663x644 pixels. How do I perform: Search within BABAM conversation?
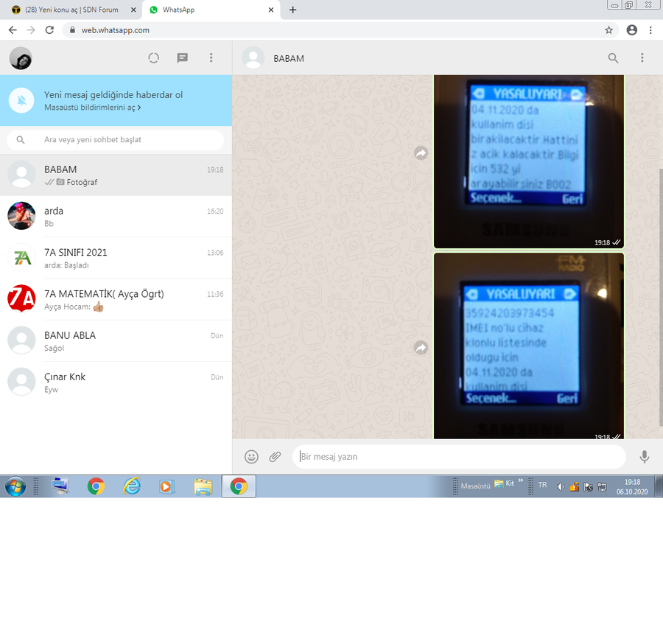(613, 58)
